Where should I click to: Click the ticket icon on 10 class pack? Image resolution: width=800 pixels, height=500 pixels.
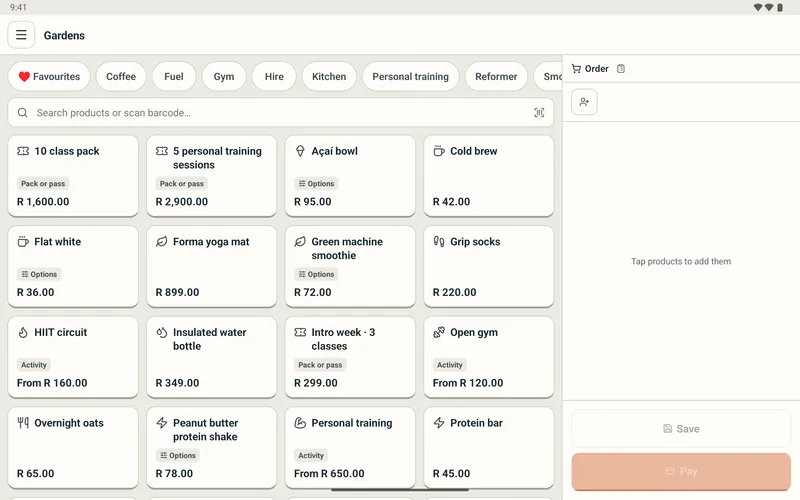[x=23, y=151]
